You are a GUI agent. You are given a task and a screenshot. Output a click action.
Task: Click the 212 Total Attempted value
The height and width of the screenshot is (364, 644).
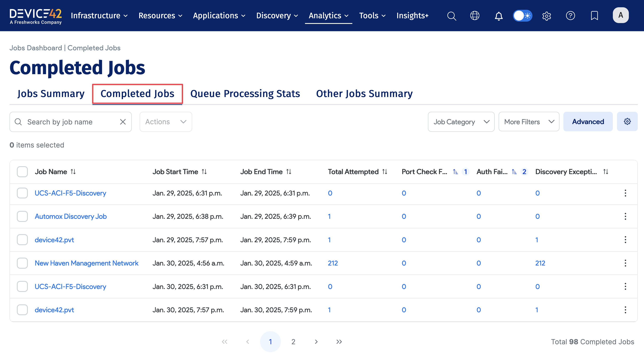click(x=333, y=263)
